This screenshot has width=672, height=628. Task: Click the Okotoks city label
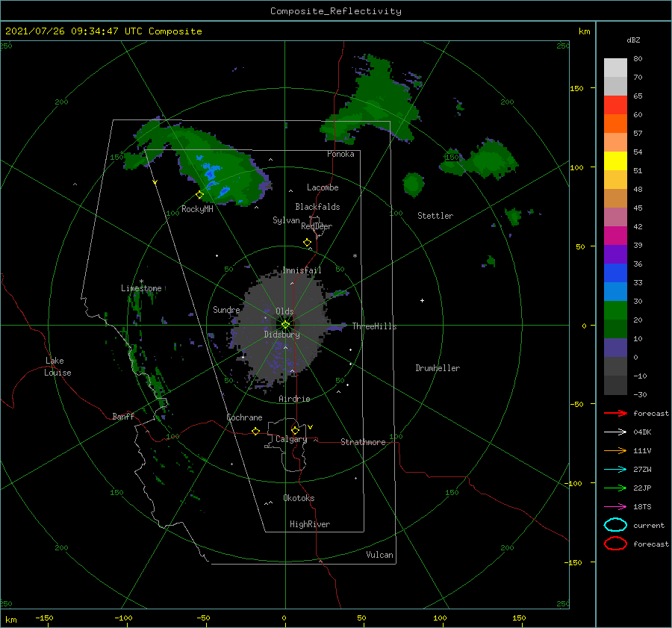click(299, 498)
